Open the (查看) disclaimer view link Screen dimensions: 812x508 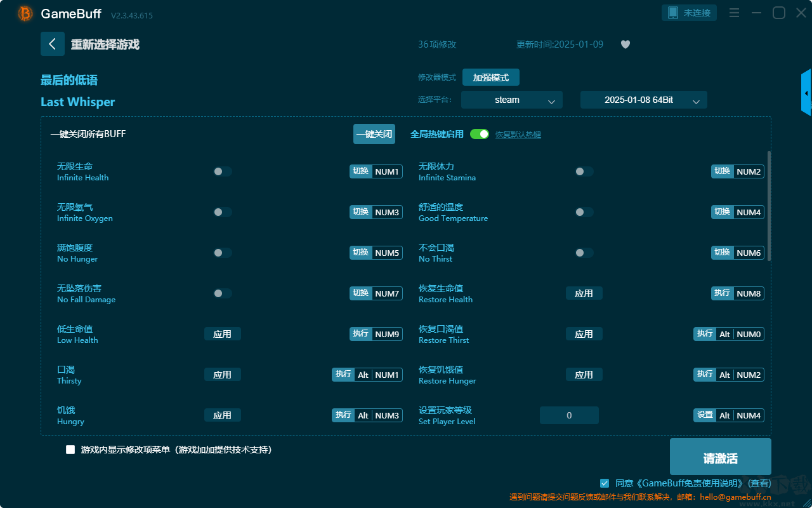click(759, 484)
